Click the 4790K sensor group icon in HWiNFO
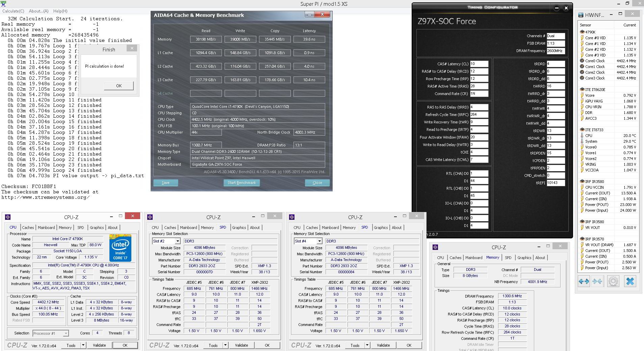 click(x=582, y=32)
